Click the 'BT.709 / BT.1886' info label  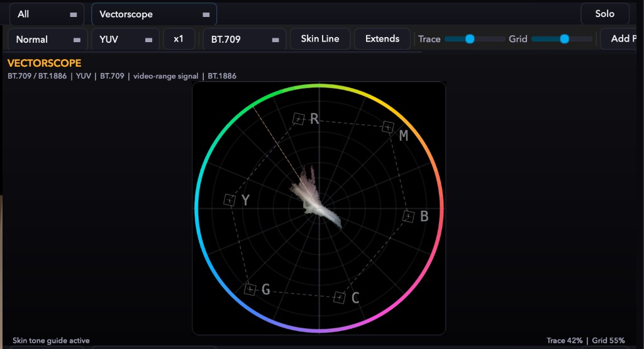[37, 76]
